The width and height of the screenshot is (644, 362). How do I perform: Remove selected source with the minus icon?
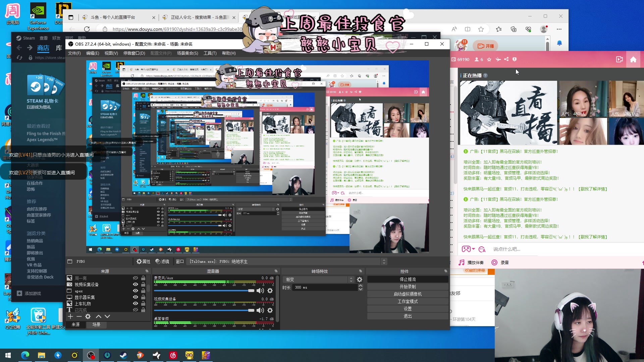(79, 316)
